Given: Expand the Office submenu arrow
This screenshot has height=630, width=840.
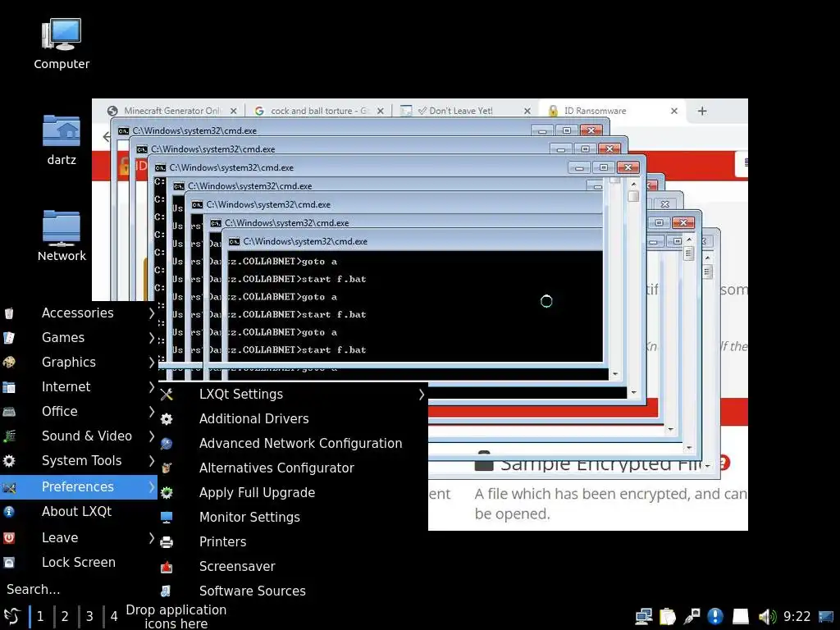Looking at the screenshot, I should (x=152, y=412).
